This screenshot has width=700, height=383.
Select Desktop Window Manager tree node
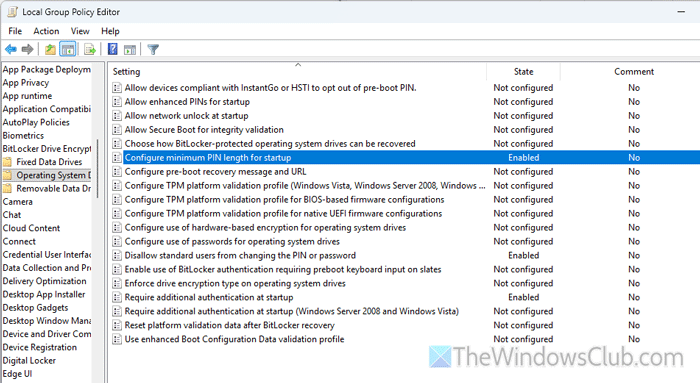coord(46,321)
